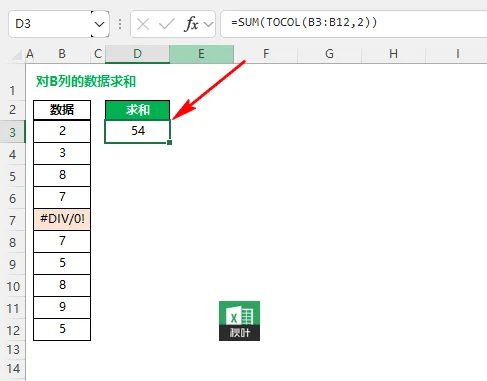Select row 12 header
Image resolution: width=487 pixels, height=381 pixels.
(13, 330)
